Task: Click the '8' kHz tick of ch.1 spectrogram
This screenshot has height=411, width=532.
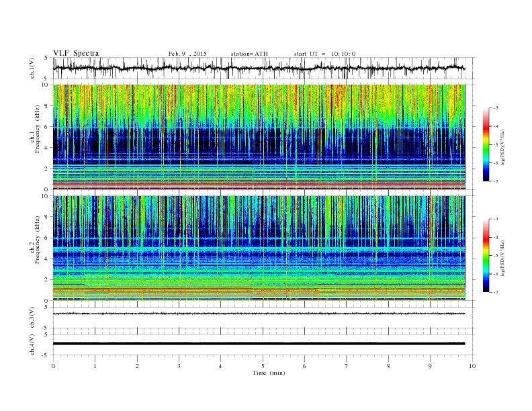Action: click(x=47, y=106)
